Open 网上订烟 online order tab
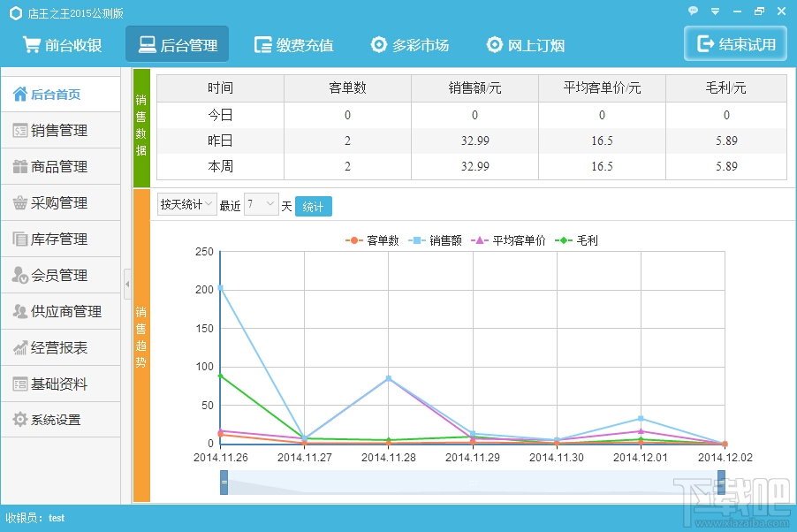 point(526,45)
